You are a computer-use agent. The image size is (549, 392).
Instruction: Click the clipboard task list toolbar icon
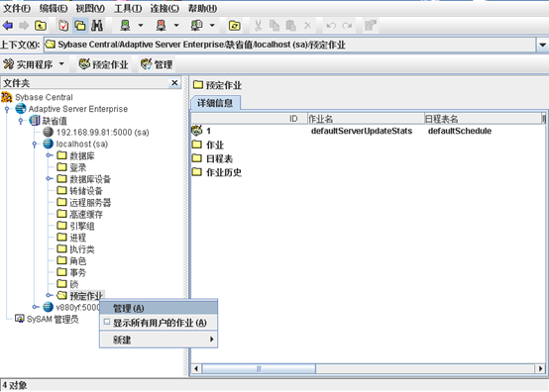[63, 26]
